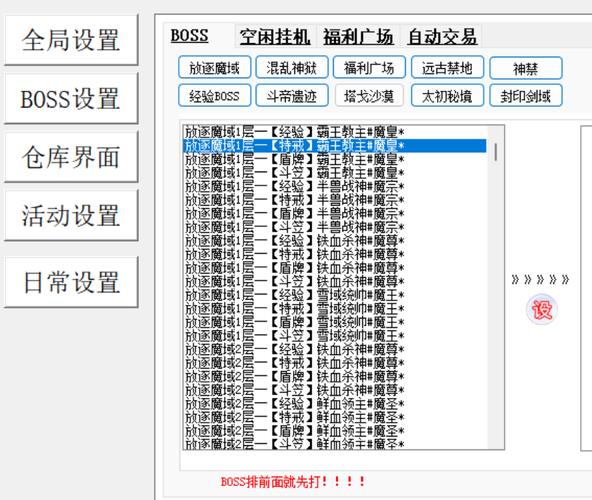The height and width of the screenshot is (500, 592).
Task: Select row 放逐魔域1层—【盾牌】霸王教主#魔皇*
Action: pos(335,159)
